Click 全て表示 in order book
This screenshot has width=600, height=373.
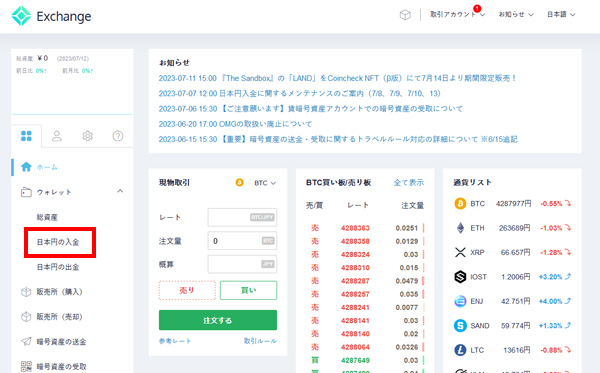pyautogui.click(x=409, y=182)
